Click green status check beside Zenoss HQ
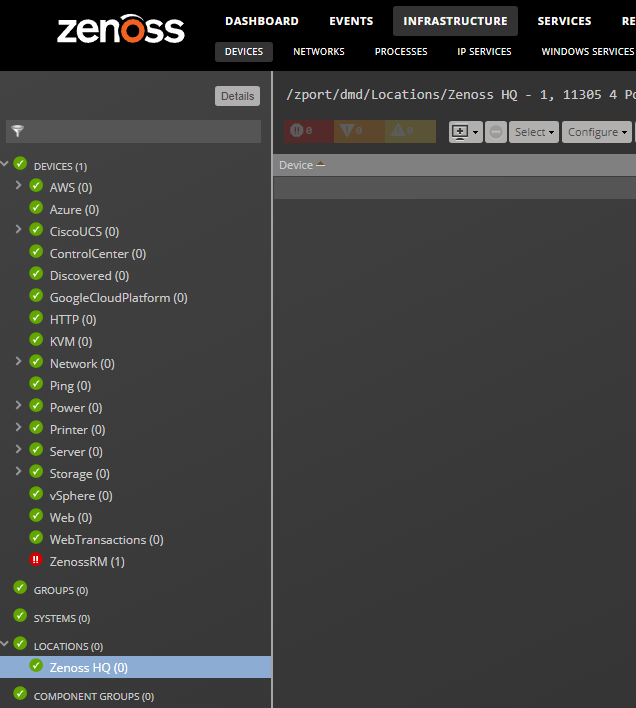 tap(36, 666)
